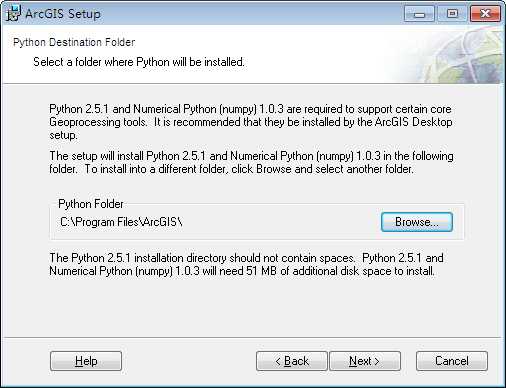Select the C:\Program Files\ArcGIS\ path text

point(121,222)
